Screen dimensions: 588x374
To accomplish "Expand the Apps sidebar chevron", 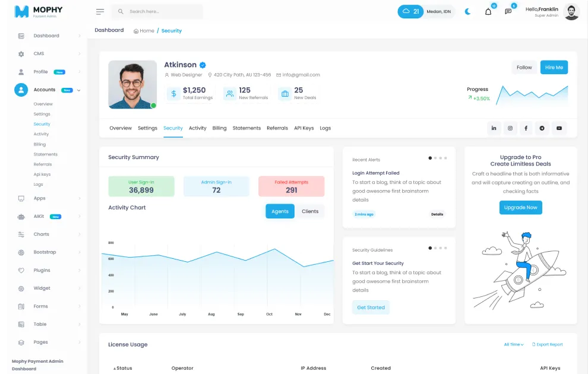I will (x=79, y=199).
